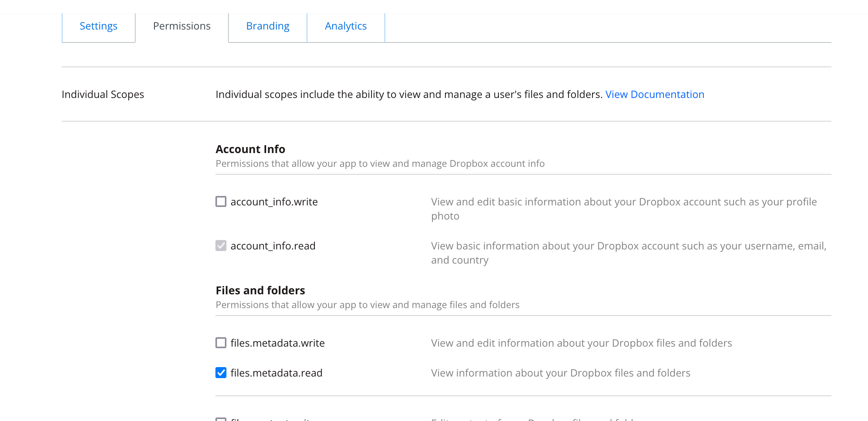
Task: Switch to the Branding tab
Action: pos(268,26)
